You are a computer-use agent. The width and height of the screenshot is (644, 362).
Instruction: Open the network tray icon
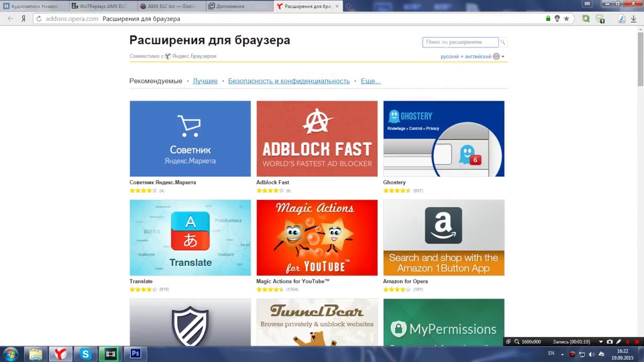[582, 354]
